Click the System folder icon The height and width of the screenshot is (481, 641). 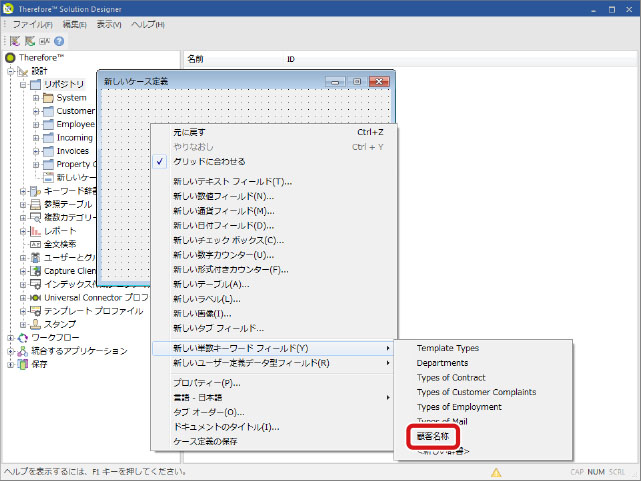(x=47, y=98)
